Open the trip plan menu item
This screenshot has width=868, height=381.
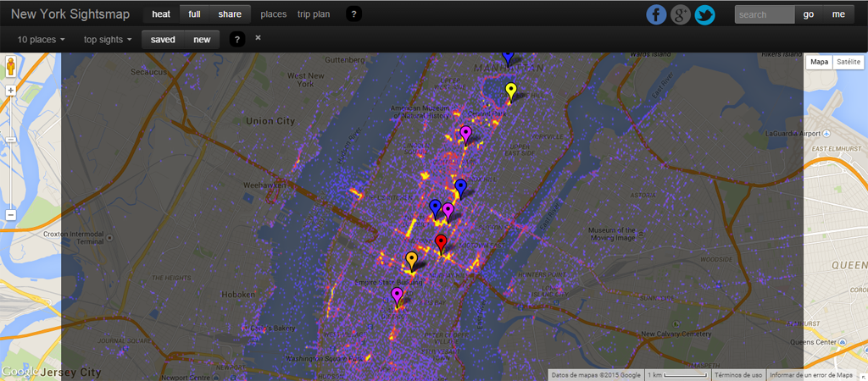tap(314, 14)
